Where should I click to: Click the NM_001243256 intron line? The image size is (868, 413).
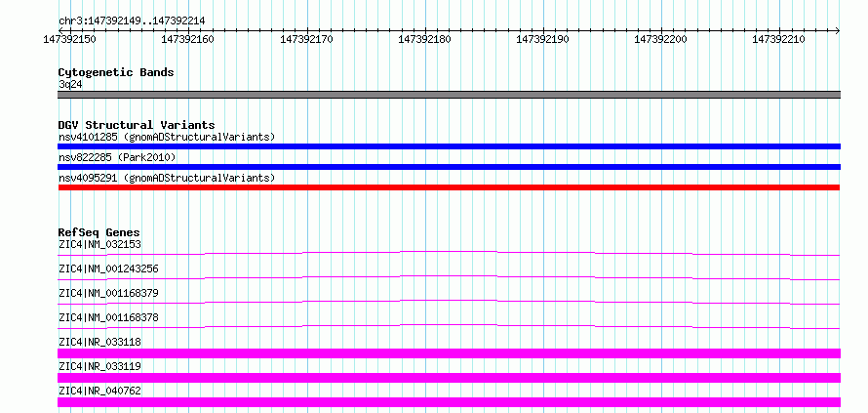[x=449, y=276]
